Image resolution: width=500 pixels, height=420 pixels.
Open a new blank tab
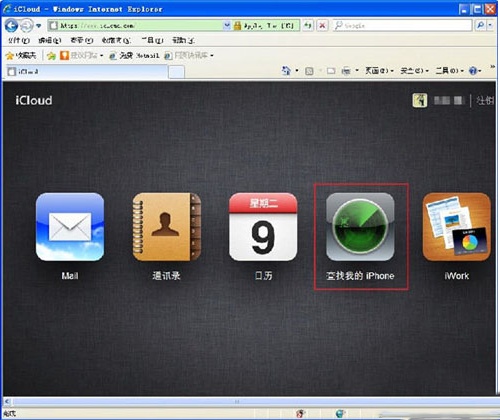pos(176,72)
